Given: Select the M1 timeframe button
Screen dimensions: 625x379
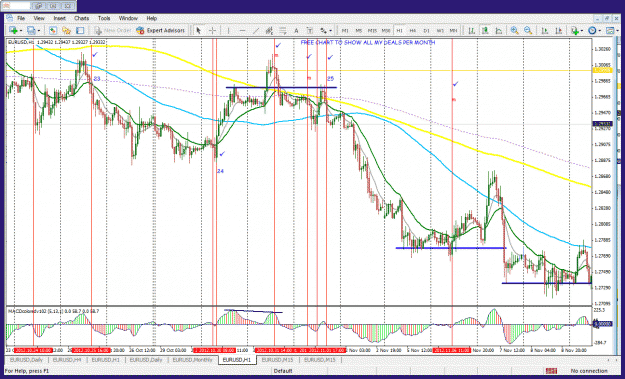Looking at the screenshot, I should [345, 30].
